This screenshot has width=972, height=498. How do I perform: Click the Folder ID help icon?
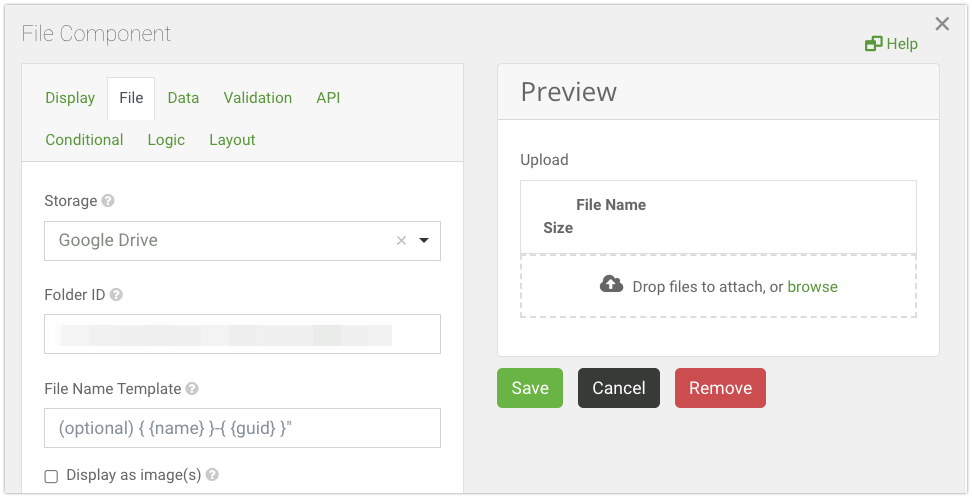click(116, 295)
